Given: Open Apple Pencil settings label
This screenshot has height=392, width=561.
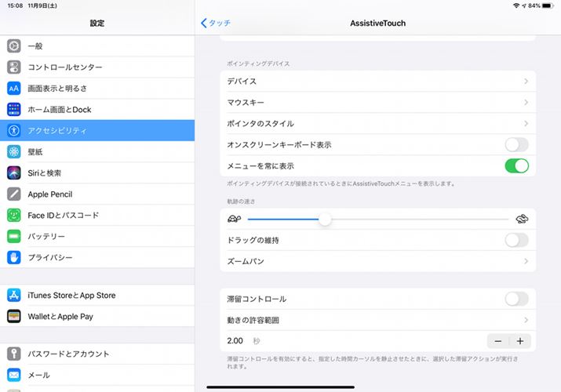Looking at the screenshot, I should pos(50,194).
